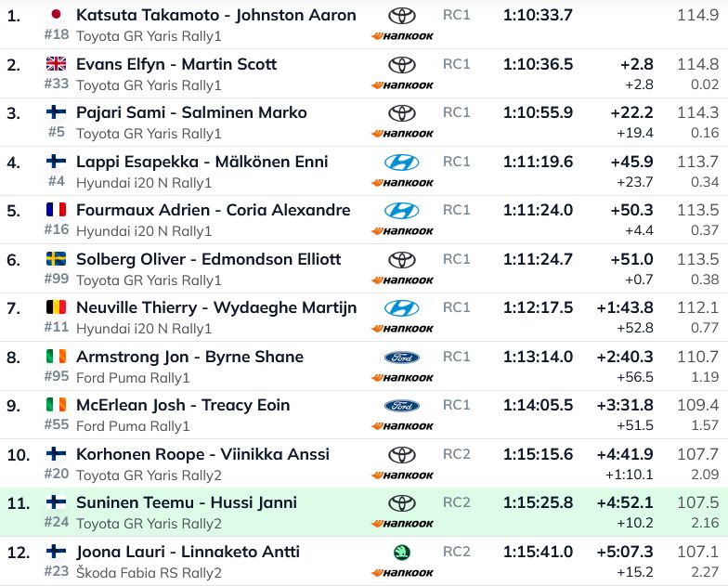Open Neuville Thierry - Wydaeghe Martijn entry
This screenshot has height=586, width=728.
216,307
